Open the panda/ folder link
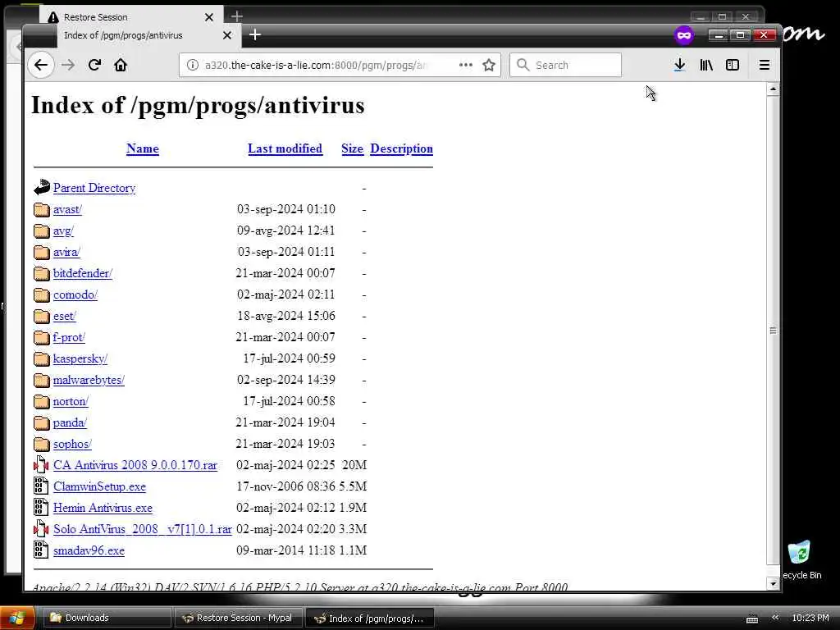The image size is (840, 630). click(x=70, y=422)
